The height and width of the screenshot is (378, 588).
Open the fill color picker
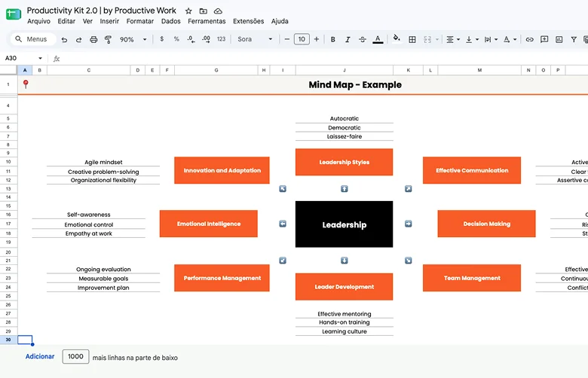click(x=397, y=38)
